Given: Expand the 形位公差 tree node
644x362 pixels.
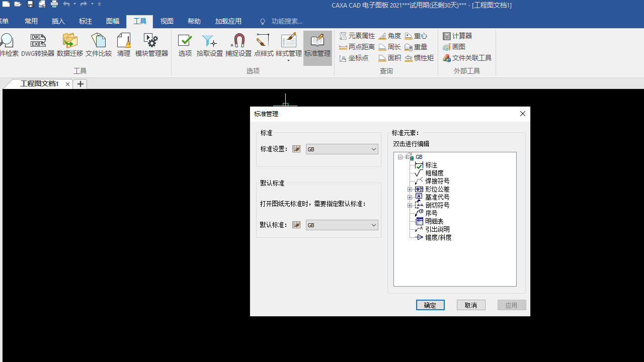Looking at the screenshot, I should 410,189.
